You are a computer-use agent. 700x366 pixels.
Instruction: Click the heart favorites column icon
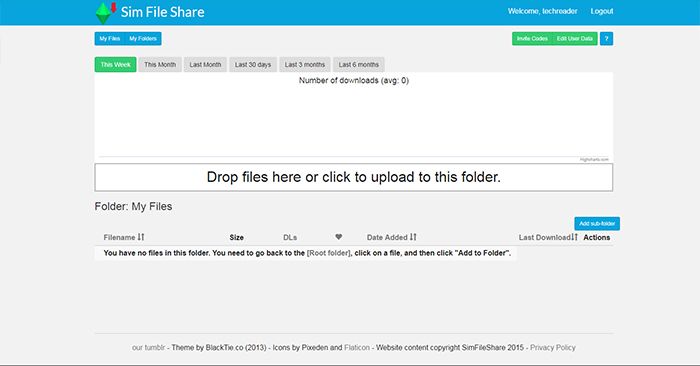pos(339,237)
